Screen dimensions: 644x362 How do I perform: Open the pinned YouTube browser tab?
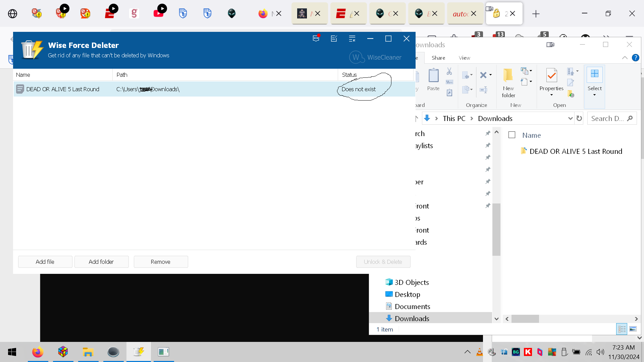(159, 13)
